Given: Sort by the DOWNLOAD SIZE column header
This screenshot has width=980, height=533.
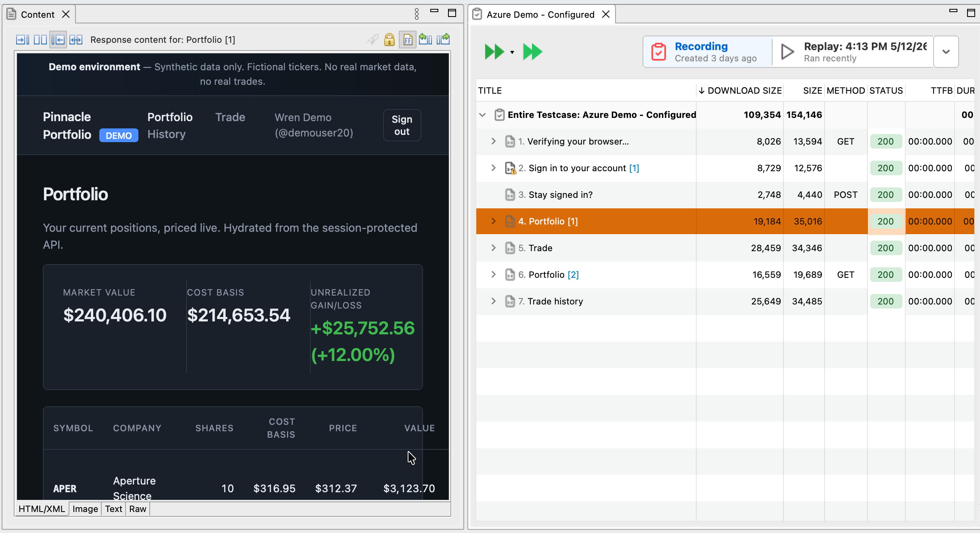Looking at the screenshot, I should click(x=740, y=90).
